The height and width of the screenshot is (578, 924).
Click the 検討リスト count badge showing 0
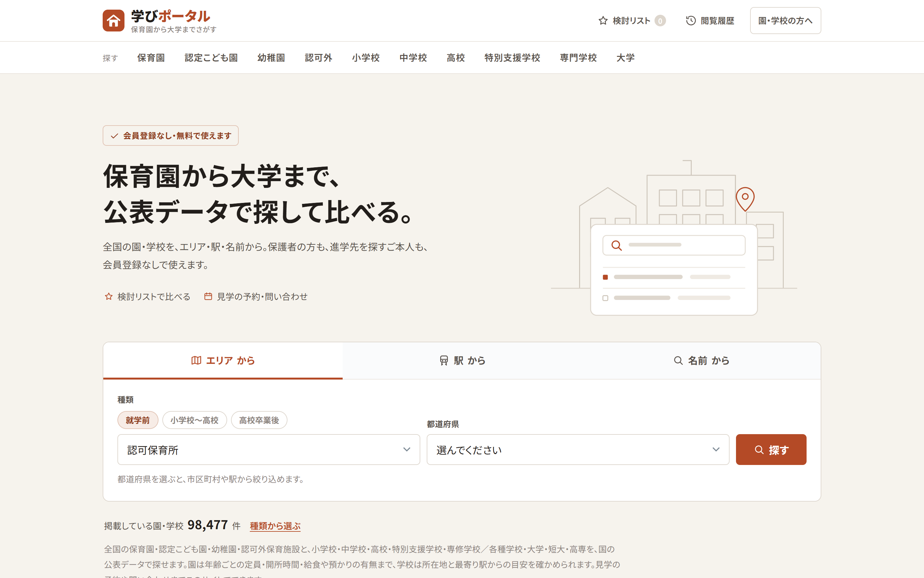coord(660,21)
